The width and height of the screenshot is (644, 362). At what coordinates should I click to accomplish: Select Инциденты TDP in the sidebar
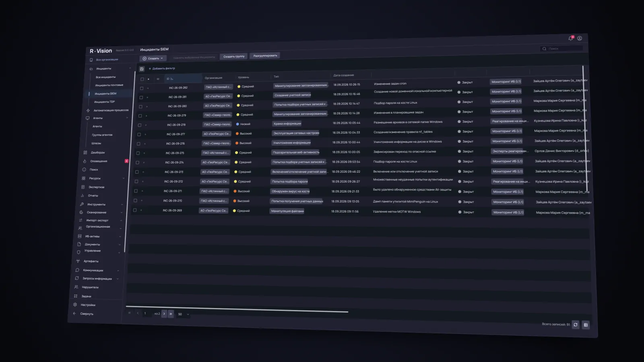(104, 102)
